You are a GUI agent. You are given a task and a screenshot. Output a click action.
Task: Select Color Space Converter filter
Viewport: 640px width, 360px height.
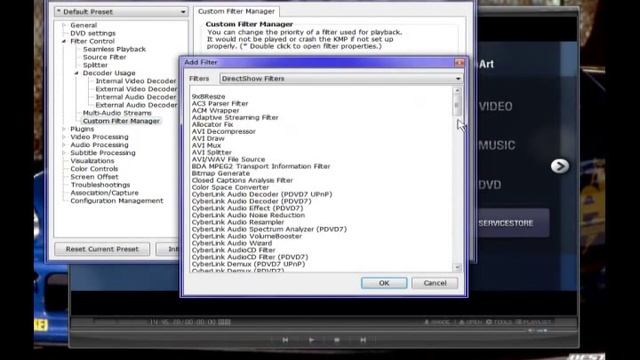click(x=230, y=187)
